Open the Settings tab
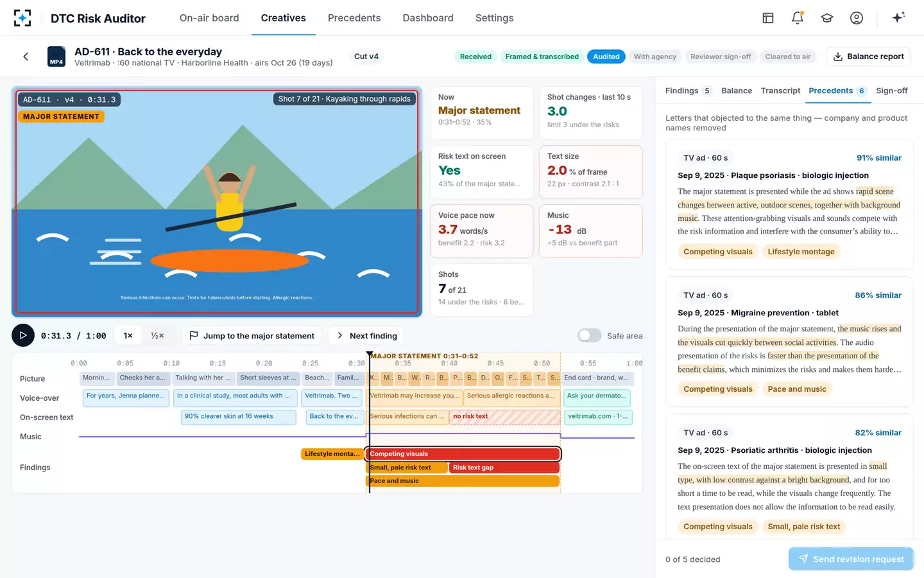 (494, 18)
